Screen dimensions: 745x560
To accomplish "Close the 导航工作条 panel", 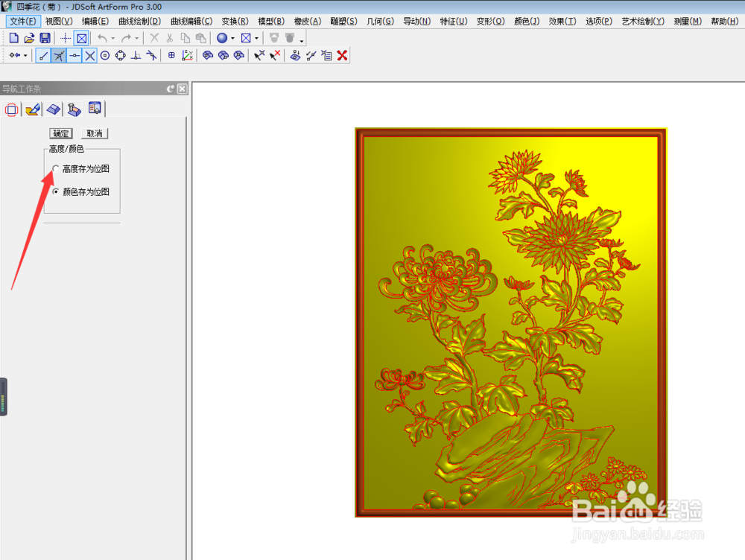I will (183, 89).
